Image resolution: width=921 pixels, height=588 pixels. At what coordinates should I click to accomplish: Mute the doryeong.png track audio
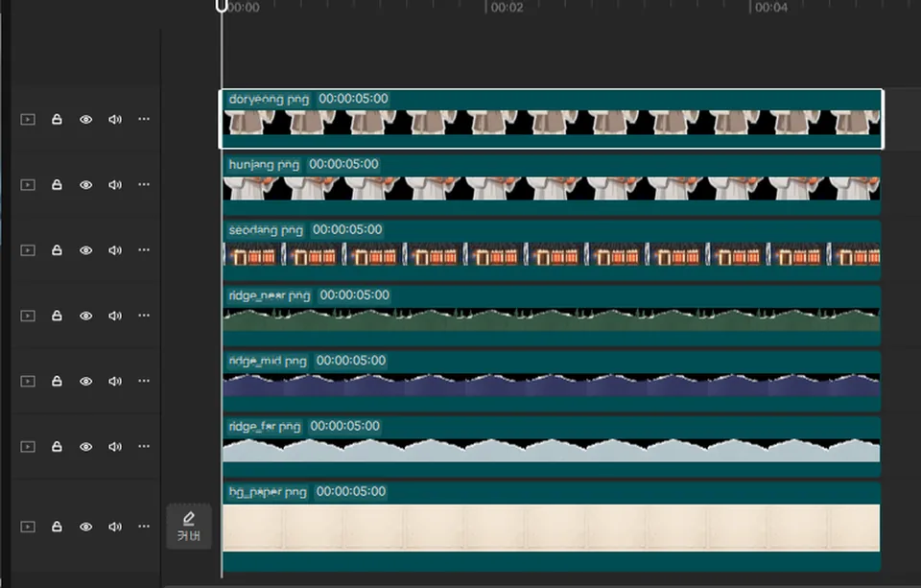pyautogui.click(x=114, y=119)
